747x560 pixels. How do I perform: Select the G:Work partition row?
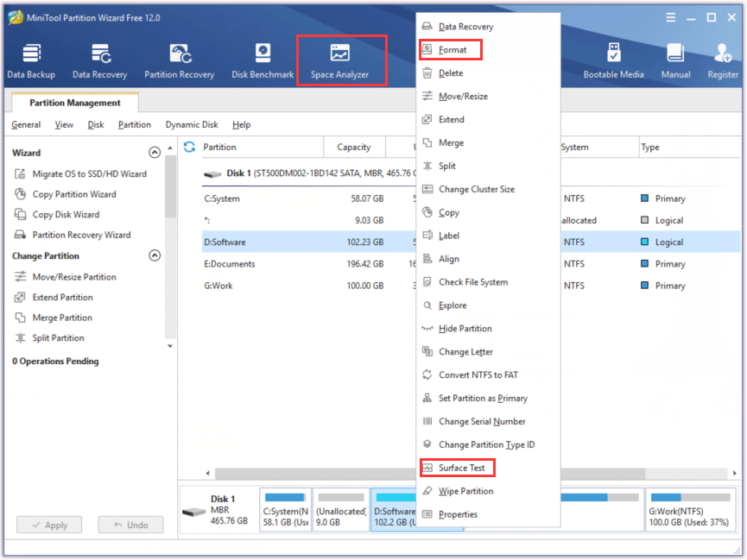click(x=308, y=286)
